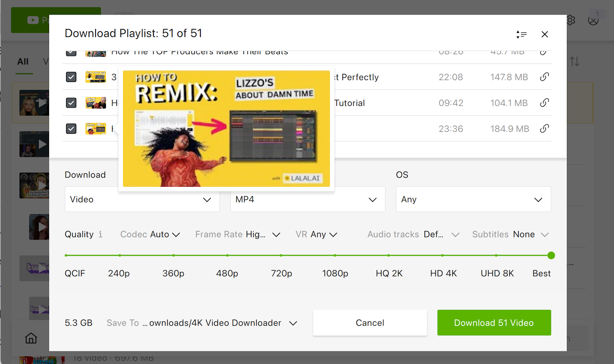Open the format dropdown showing MP4
This screenshot has width=614, height=364.
coord(308,199)
